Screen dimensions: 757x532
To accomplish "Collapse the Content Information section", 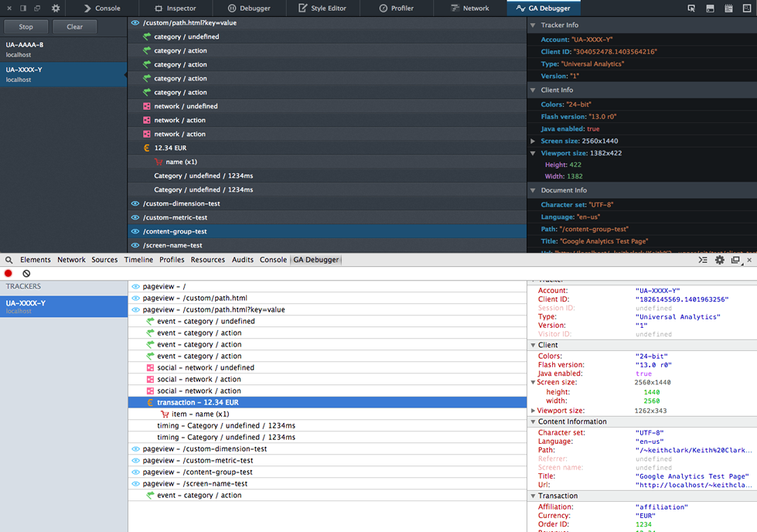I will click(x=533, y=422).
